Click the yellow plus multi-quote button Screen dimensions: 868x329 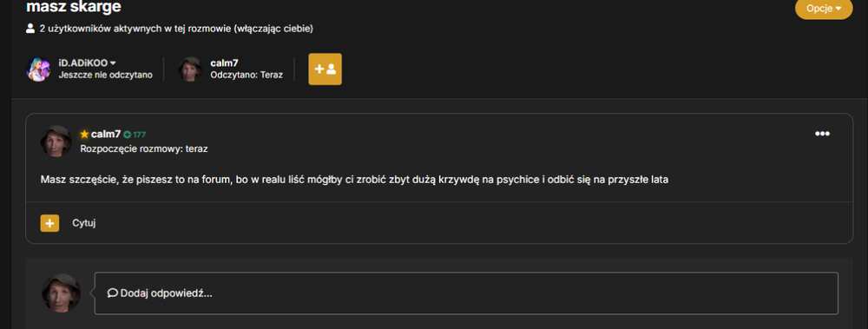coord(49,223)
